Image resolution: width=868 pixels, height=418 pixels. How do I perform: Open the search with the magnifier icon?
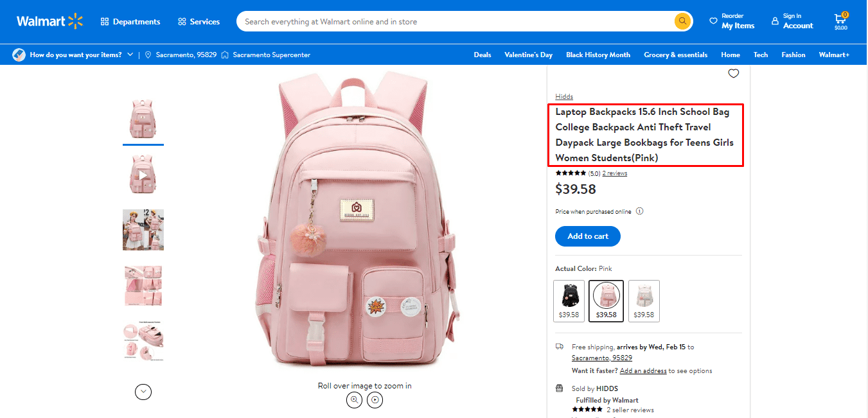682,21
